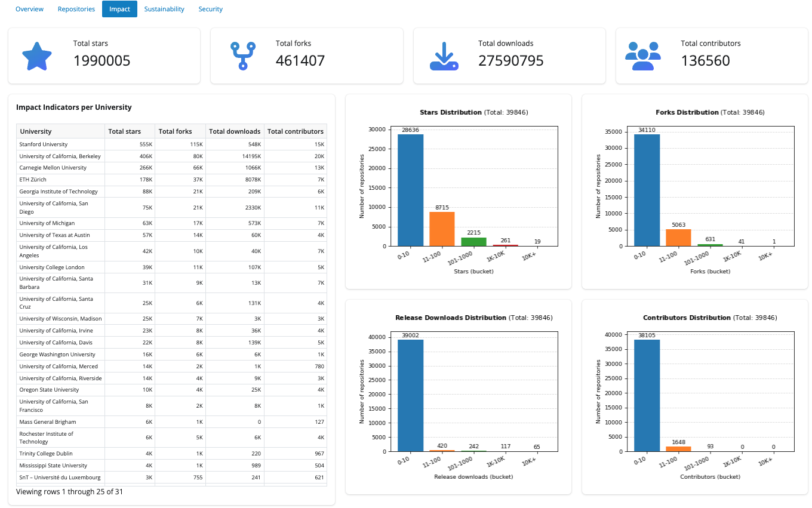The width and height of the screenshot is (812, 508).
Task: Click the orange 11-100 bar in Forks Distribution
Action: coord(678,238)
